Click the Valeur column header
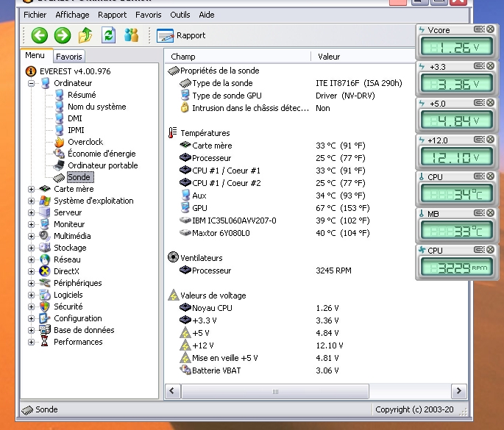 coord(329,57)
